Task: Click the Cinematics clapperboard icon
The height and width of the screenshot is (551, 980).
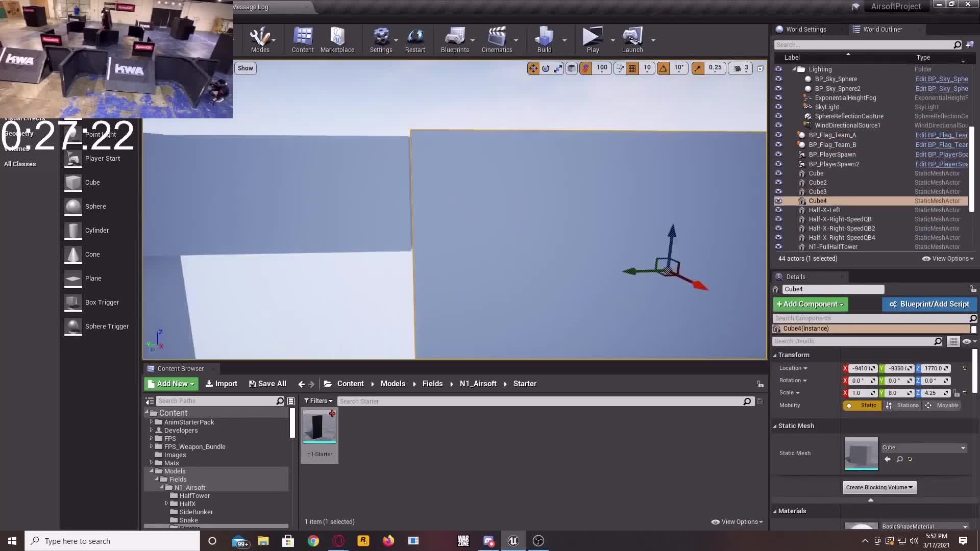Action: click(497, 39)
